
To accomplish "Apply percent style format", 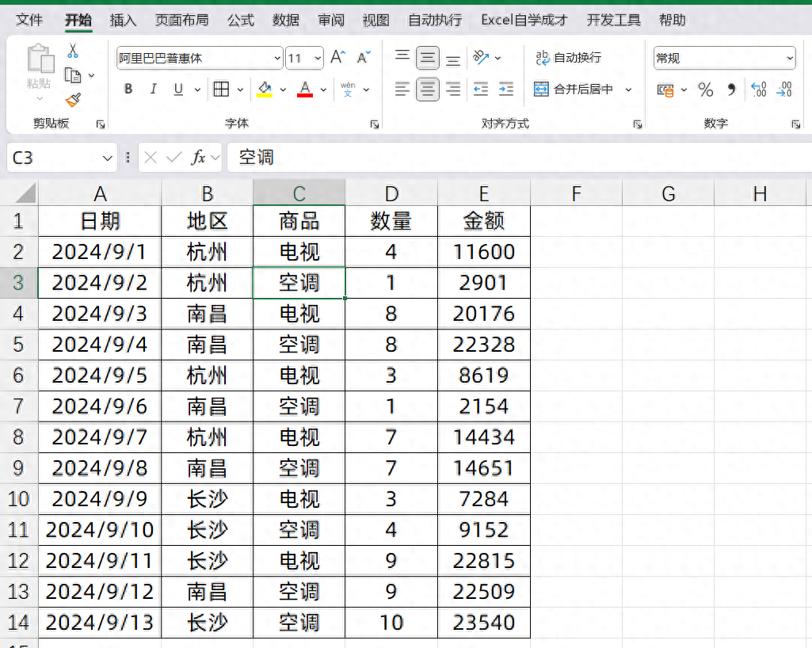I will point(705,90).
